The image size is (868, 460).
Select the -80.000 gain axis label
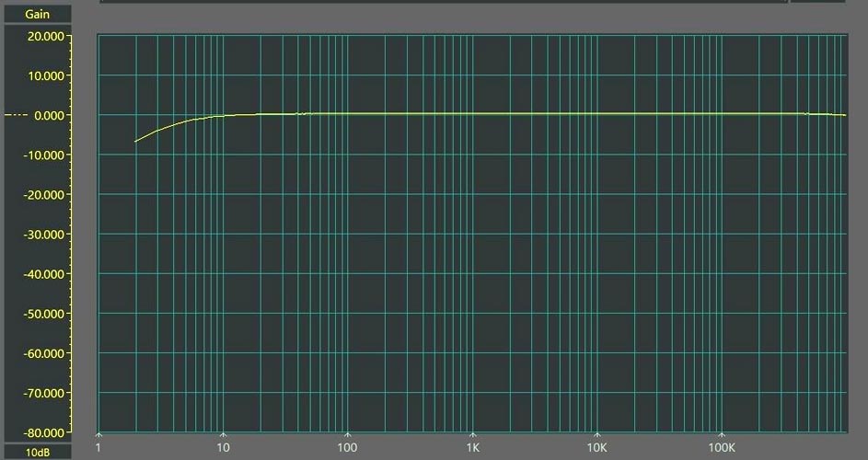tap(44, 432)
